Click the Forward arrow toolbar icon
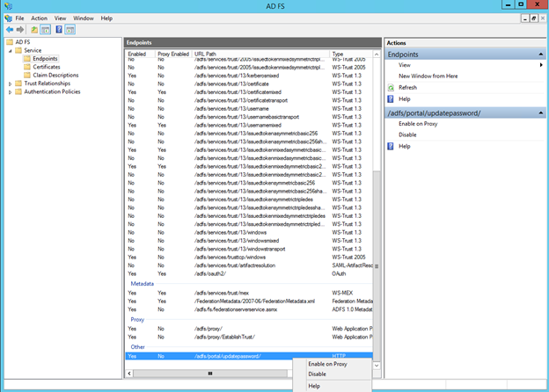 pos(20,30)
